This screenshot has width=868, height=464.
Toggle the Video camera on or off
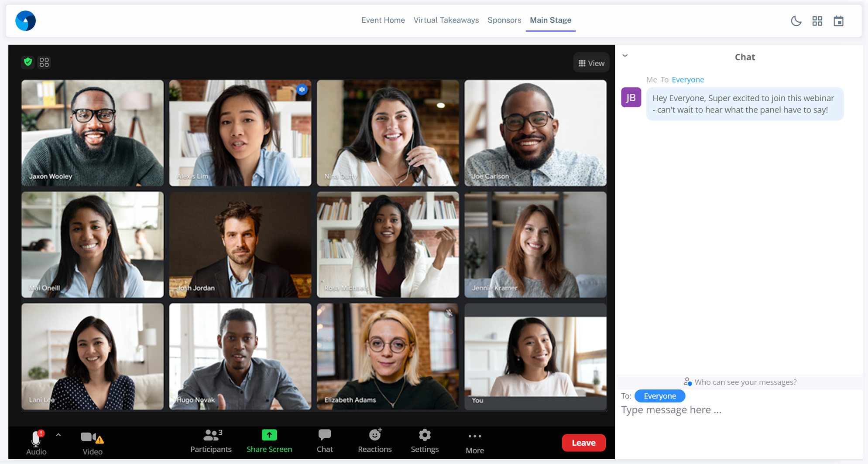coord(93,443)
